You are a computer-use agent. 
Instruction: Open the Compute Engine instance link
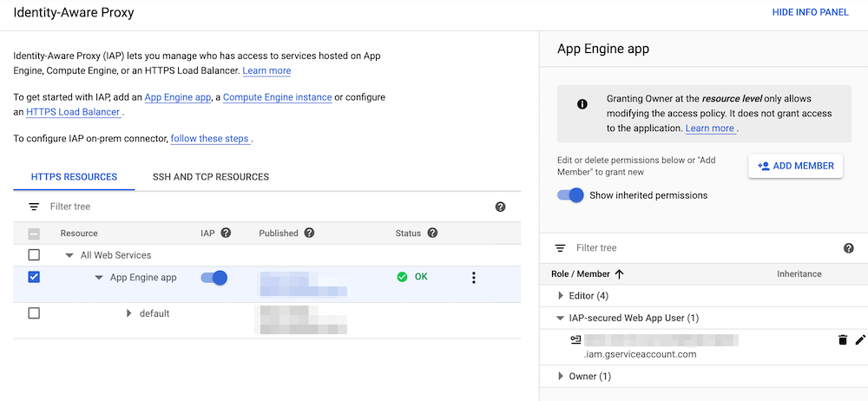pos(278,97)
